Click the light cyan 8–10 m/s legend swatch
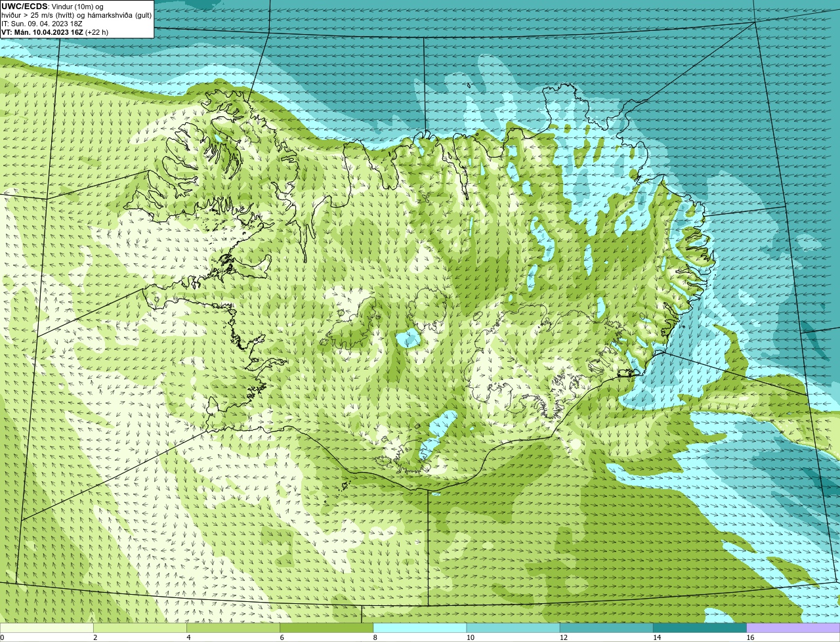 tap(420, 628)
